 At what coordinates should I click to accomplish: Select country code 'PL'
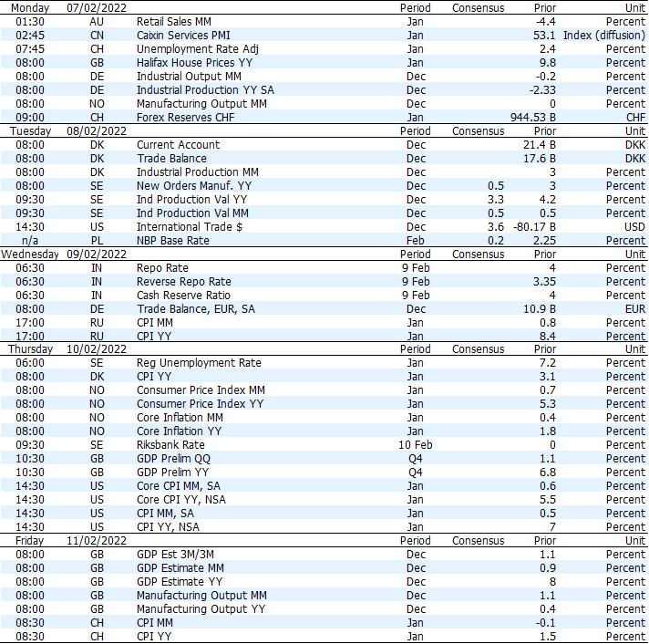click(97, 240)
